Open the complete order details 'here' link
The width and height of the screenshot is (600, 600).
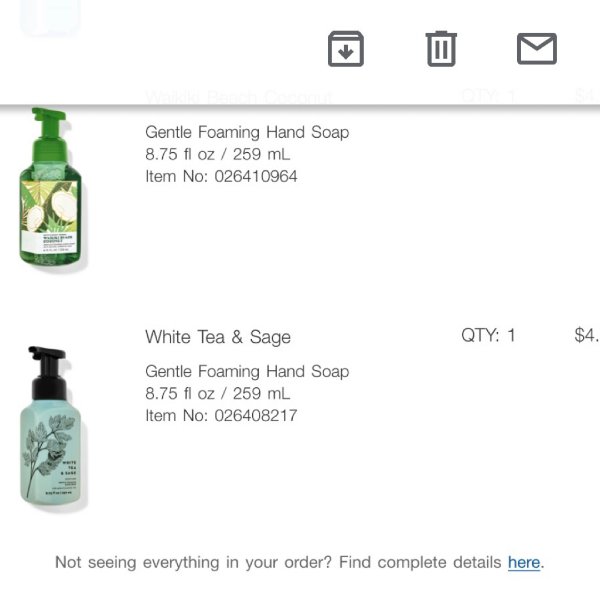pyautogui.click(x=524, y=562)
